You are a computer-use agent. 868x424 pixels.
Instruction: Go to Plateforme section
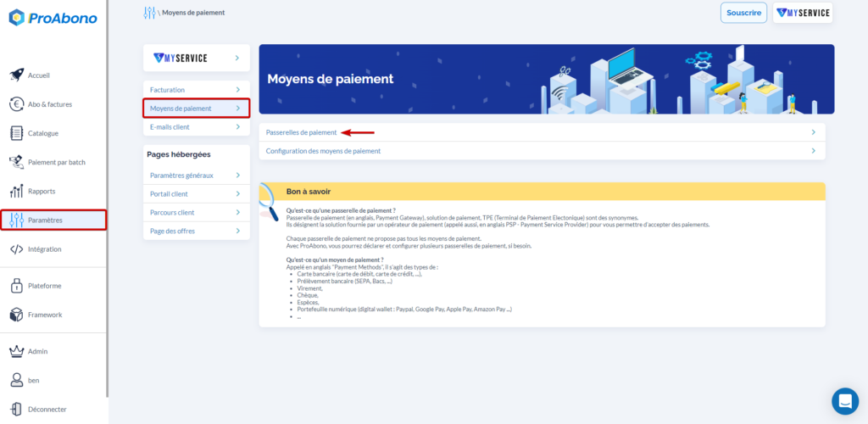point(44,286)
